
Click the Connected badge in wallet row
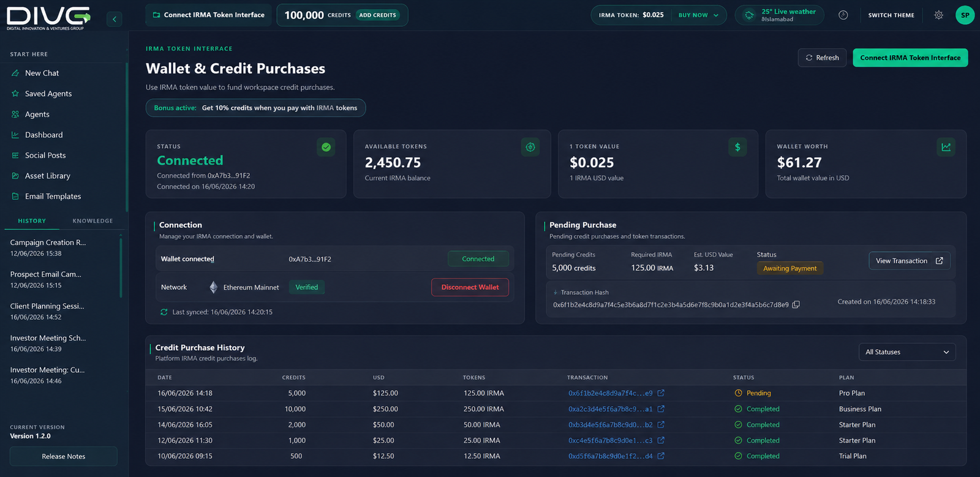click(478, 259)
